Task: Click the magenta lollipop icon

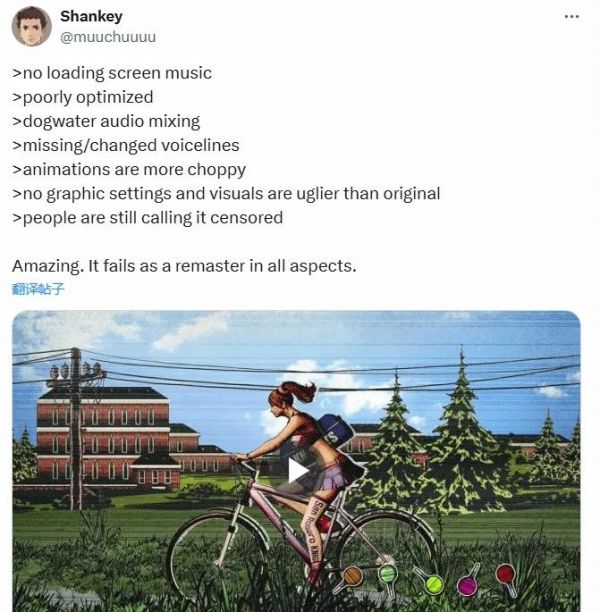Action: click(x=468, y=582)
